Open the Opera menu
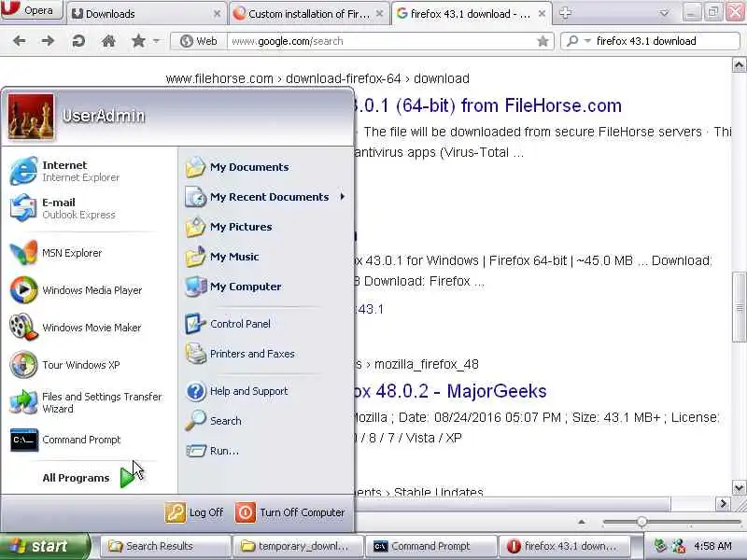This screenshot has height=560, width=747. click(32, 9)
